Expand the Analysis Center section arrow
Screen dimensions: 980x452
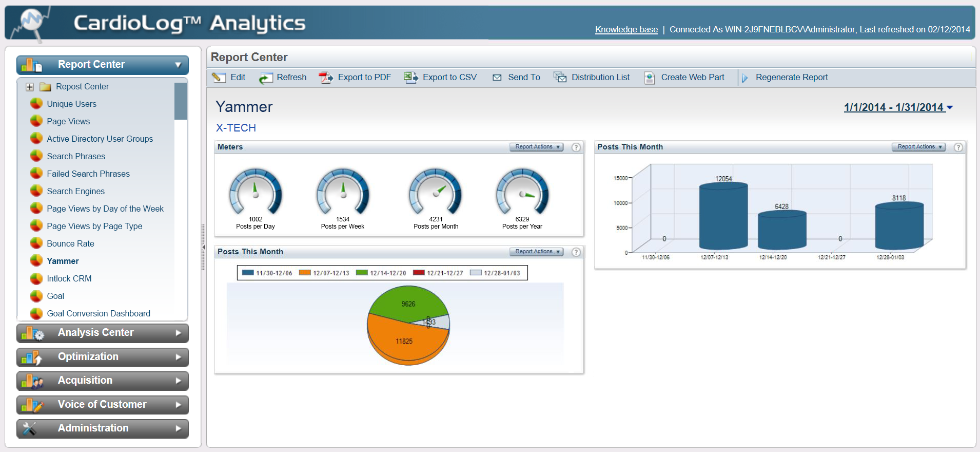[x=178, y=333]
